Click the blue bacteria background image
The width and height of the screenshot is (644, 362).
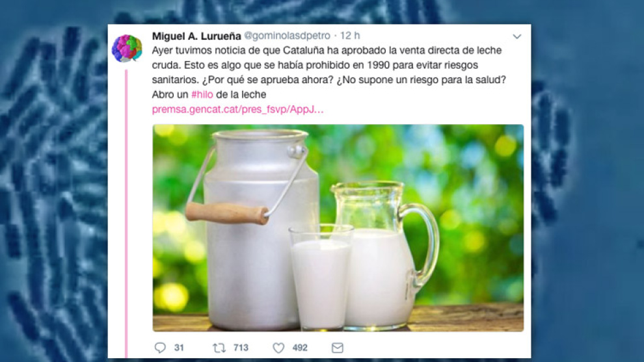click(x=53, y=181)
